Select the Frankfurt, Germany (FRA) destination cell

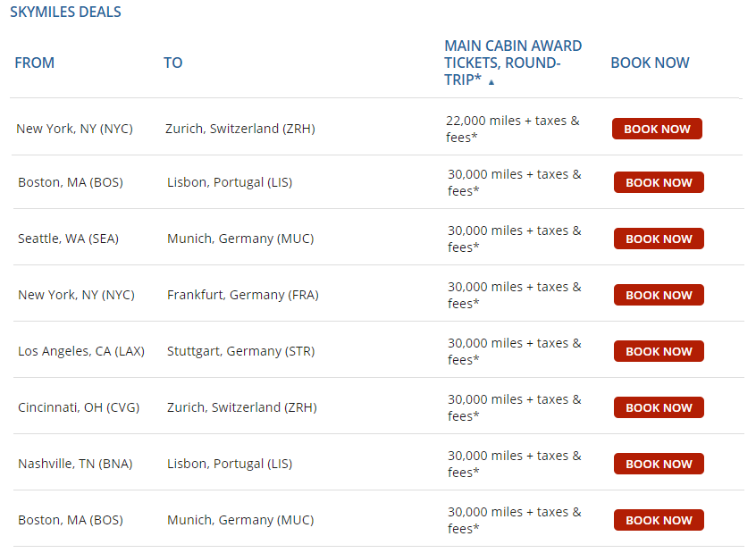click(x=242, y=295)
